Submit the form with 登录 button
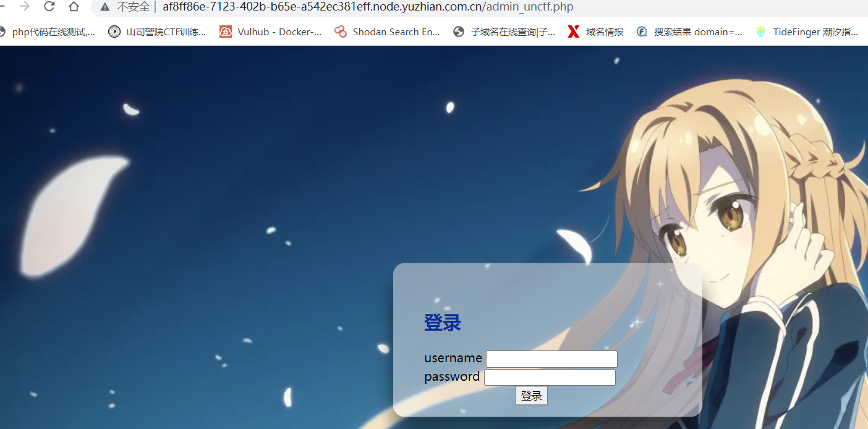Screen dimensions: 868x429 click(x=531, y=396)
